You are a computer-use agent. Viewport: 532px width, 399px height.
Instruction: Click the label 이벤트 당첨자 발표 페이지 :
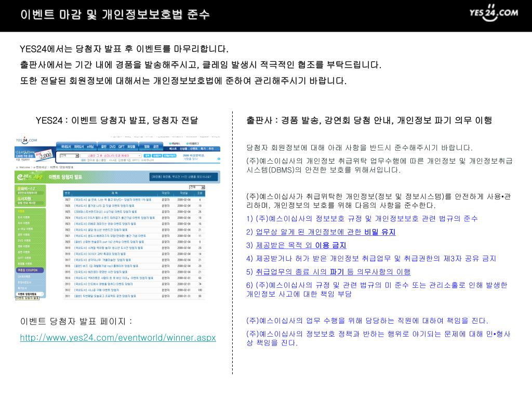click(76, 321)
